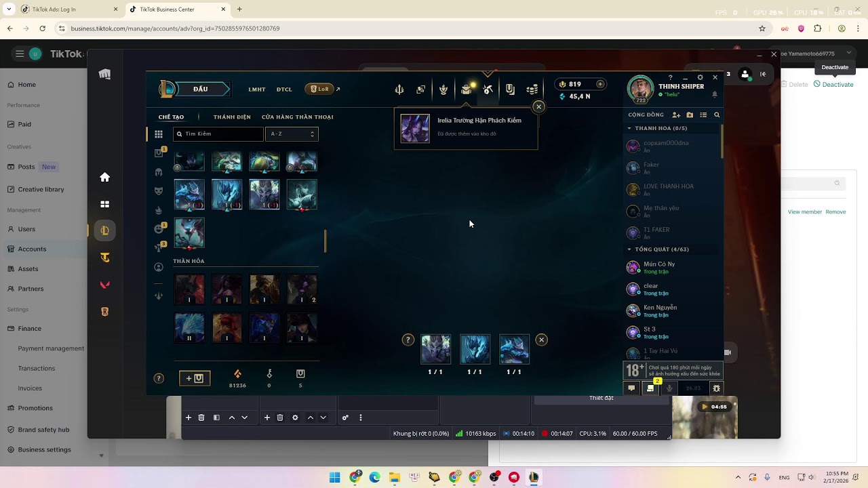
Task: Open the chat bubble icon below friend list
Action: 631,388
